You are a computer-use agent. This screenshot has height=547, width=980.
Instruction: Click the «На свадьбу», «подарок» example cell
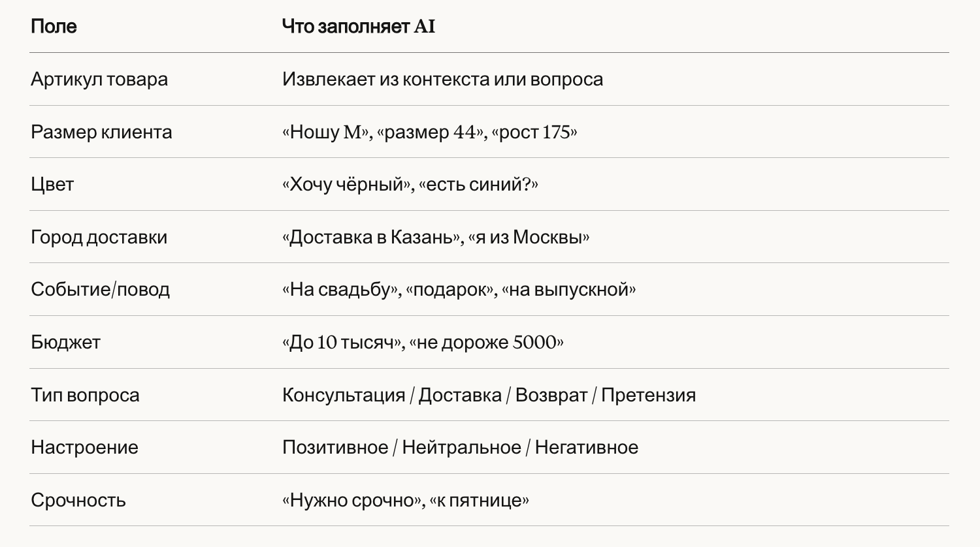click(459, 290)
